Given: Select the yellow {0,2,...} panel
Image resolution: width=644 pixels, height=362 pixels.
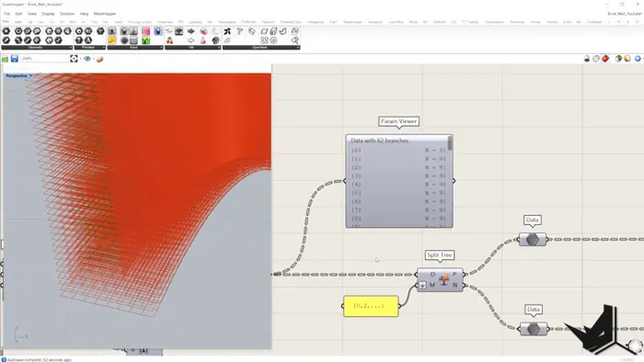Looking at the screenshot, I should click(371, 306).
